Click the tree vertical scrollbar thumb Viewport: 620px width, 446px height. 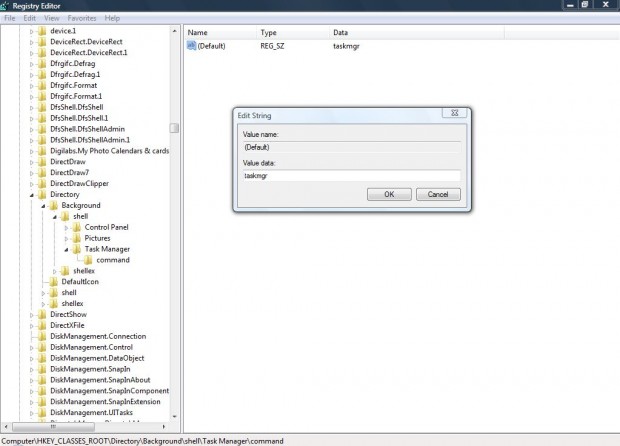click(174, 128)
